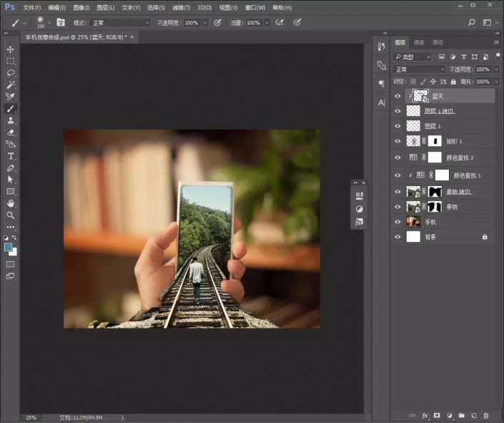This screenshot has height=423, width=504.
Task: Select the Move tool
Action: tap(10, 49)
